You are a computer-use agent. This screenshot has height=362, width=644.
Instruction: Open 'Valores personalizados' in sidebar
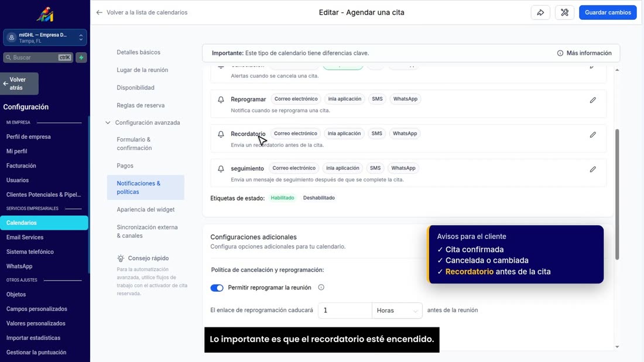pyautogui.click(x=36, y=323)
